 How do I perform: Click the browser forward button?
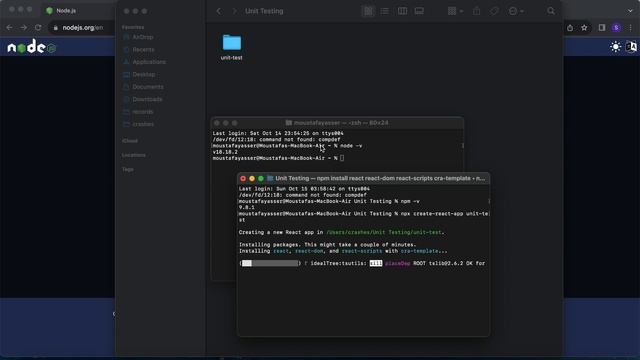24,27
